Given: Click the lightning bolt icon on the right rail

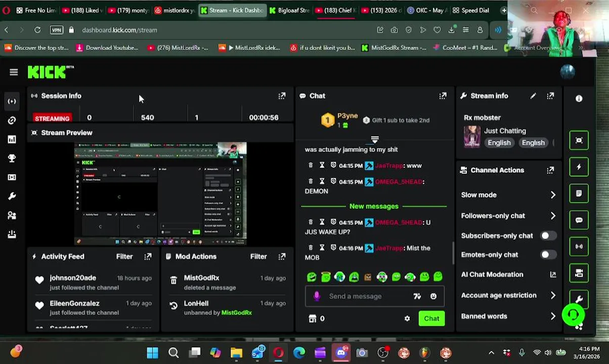Looking at the screenshot, I should [579, 167].
